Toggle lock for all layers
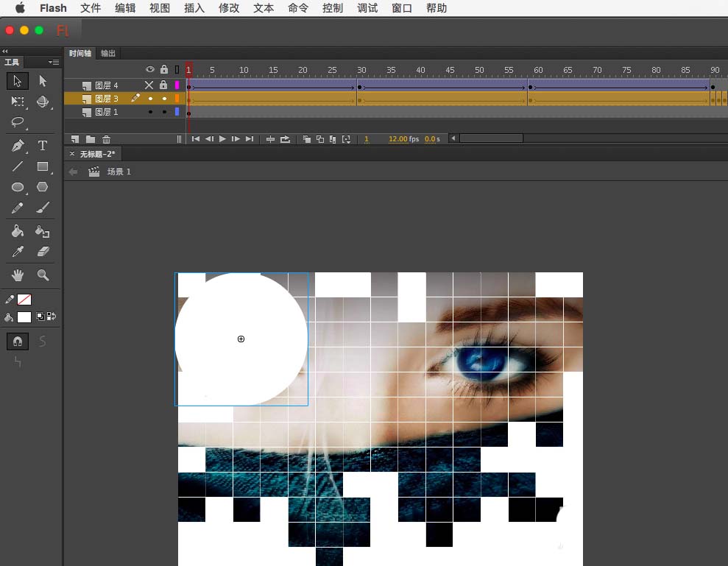Image resolution: width=728 pixels, height=566 pixels. click(x=164, y=69)
